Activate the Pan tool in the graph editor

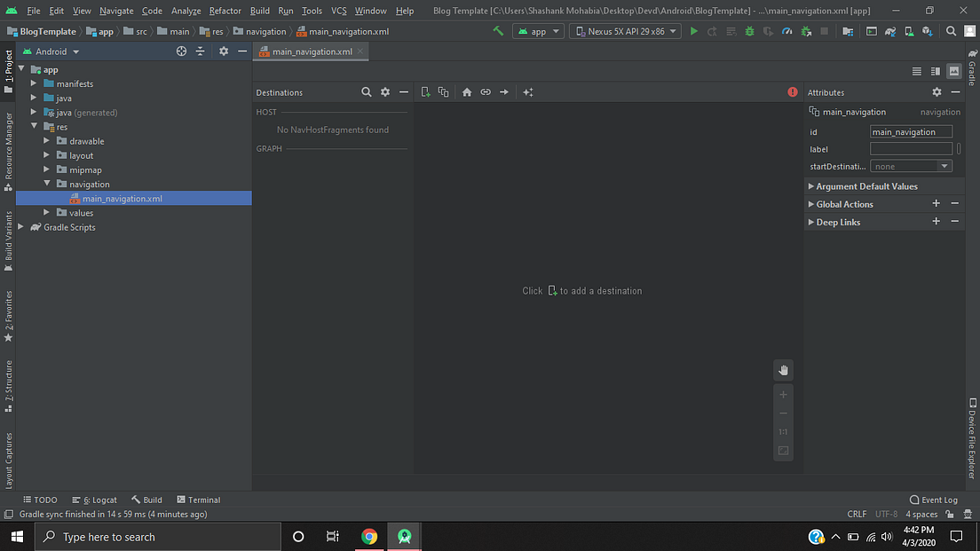783,370
